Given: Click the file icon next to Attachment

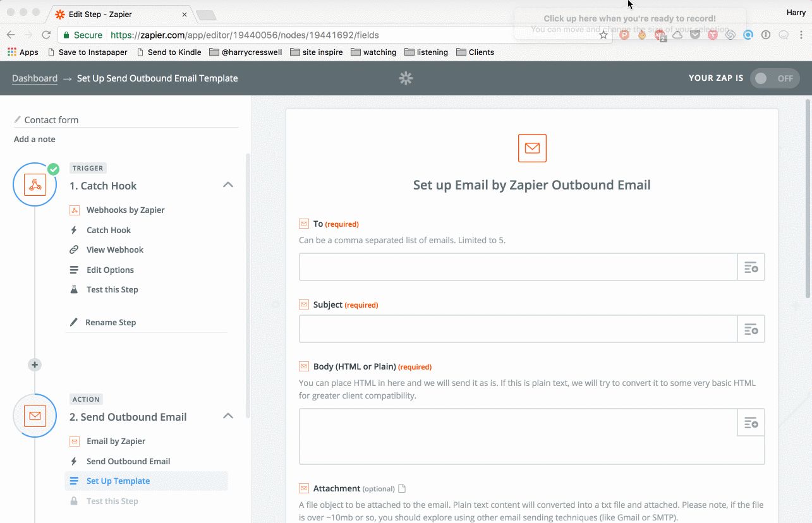Looking at the screenshot, I should pyautogui.click(x=402, y=488).
